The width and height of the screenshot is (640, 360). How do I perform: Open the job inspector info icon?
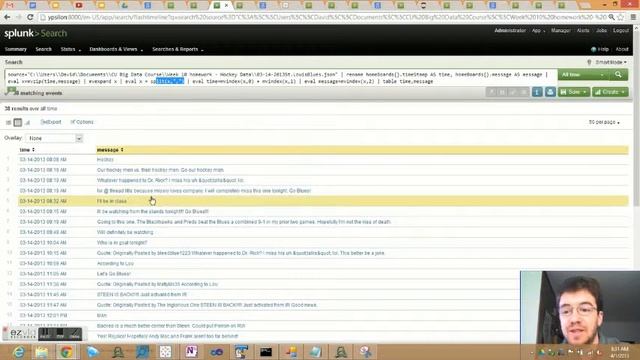[x=537, y=92]
